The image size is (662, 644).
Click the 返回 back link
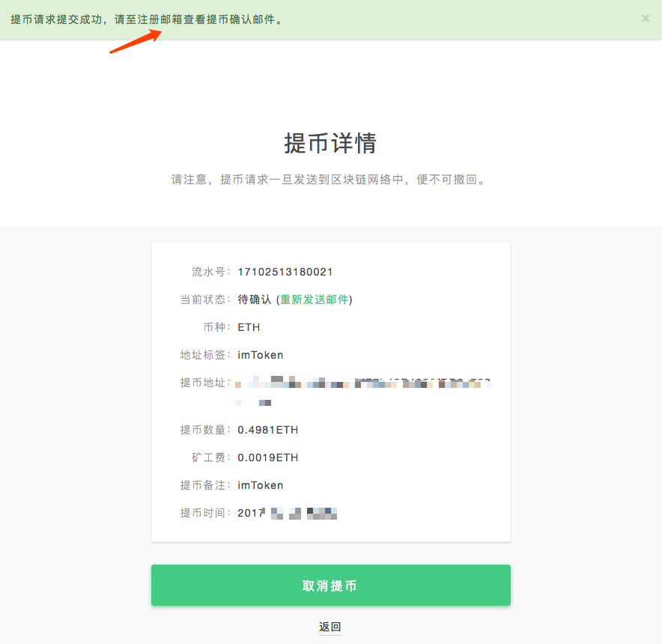[x=330, y=627]
